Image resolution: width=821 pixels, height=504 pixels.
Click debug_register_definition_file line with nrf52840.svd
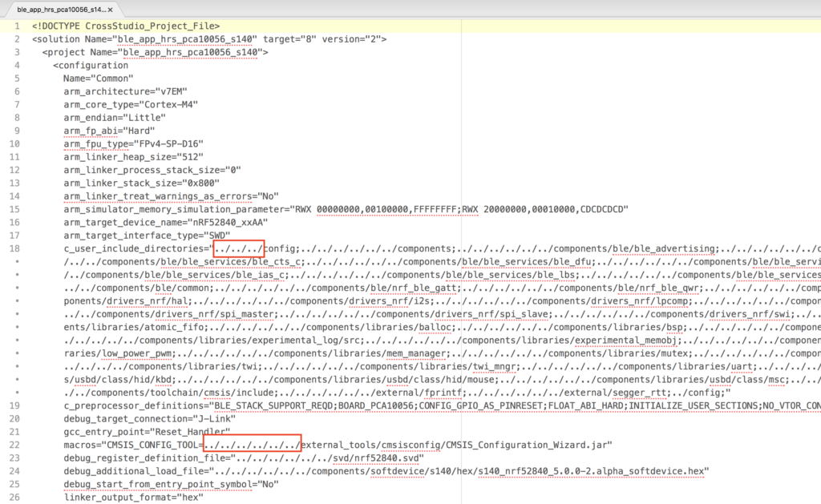[x=244, y=458]
